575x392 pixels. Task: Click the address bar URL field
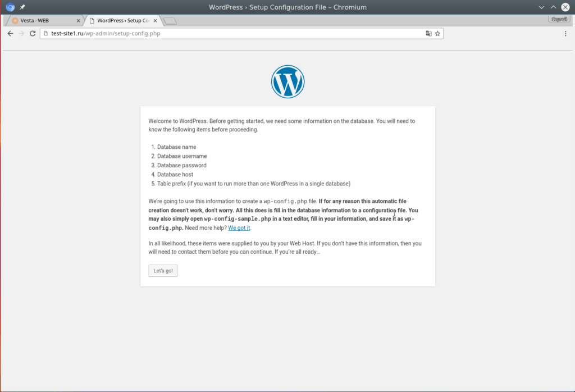tap(235, 33)
